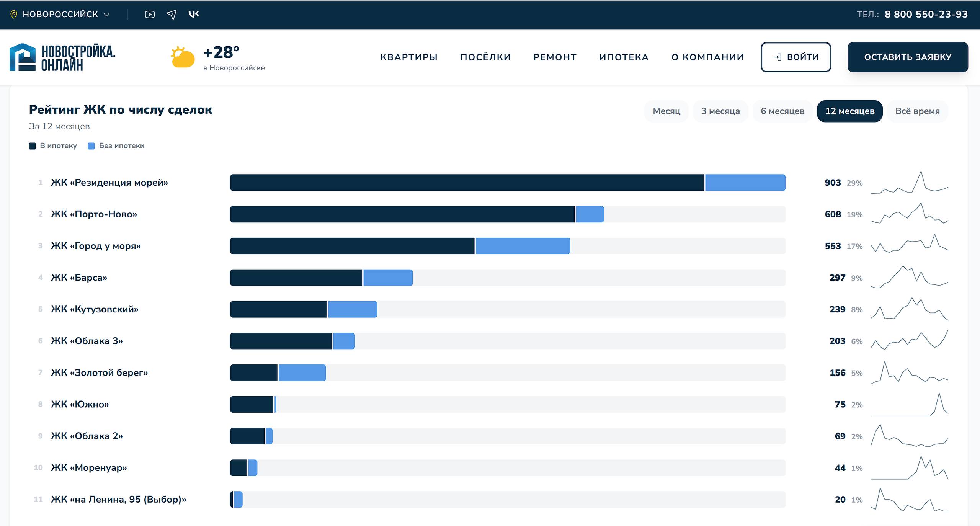This screenshot has height=526, width=980.
Task: Click the sunny weather icon
Action: click(x=182, y=57)
